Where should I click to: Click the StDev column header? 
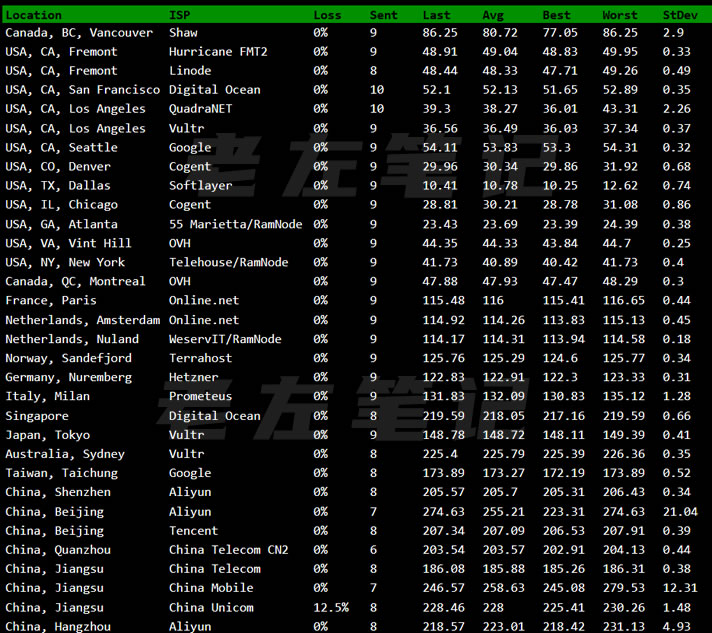[680, 15]
